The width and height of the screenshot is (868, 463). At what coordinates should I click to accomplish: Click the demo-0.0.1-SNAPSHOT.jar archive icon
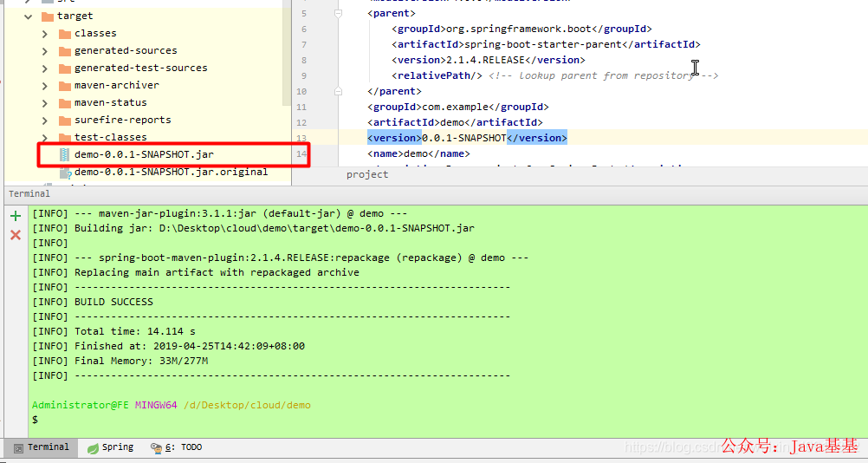pyautogui.click(x=65, y=154)
